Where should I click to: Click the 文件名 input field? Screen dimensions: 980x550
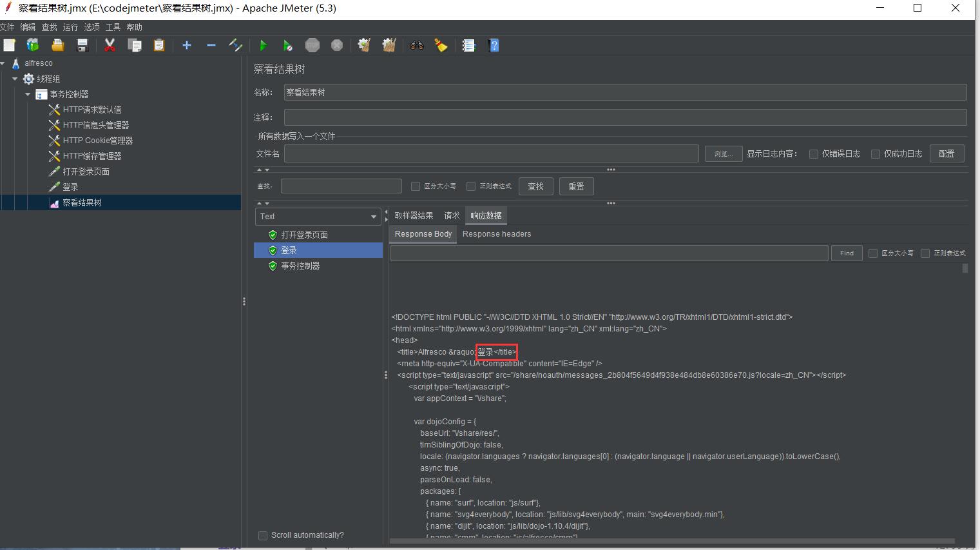point(491,153)
